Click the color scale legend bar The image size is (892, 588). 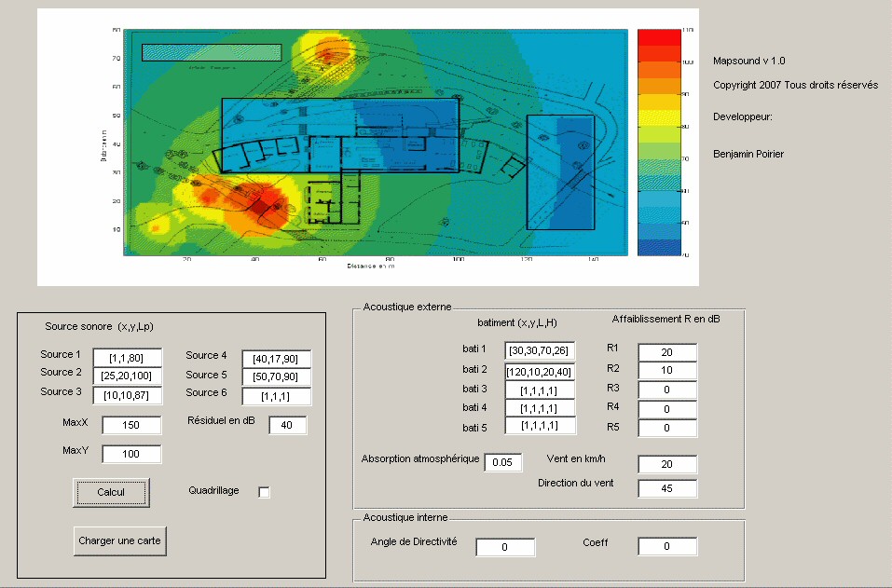pos(659,143)
